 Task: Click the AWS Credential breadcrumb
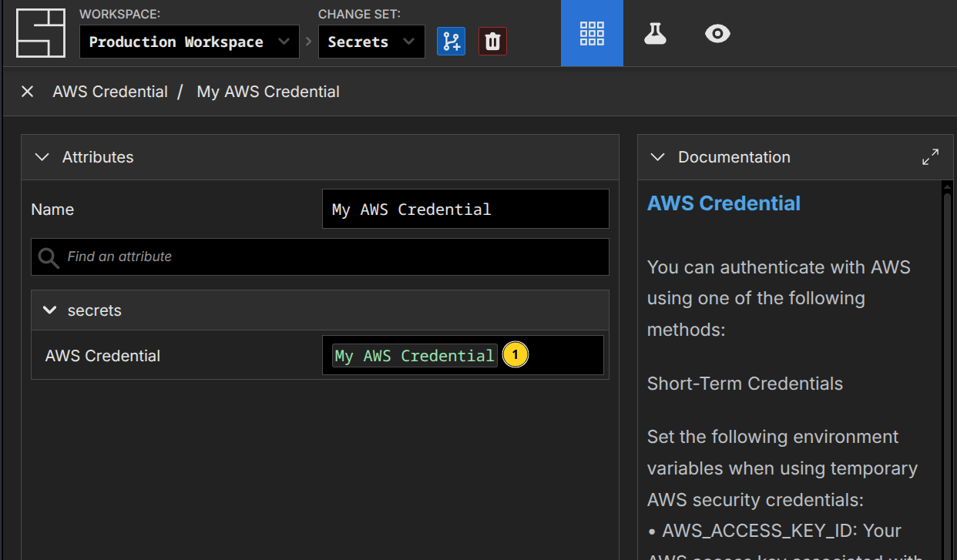(110, 92)
